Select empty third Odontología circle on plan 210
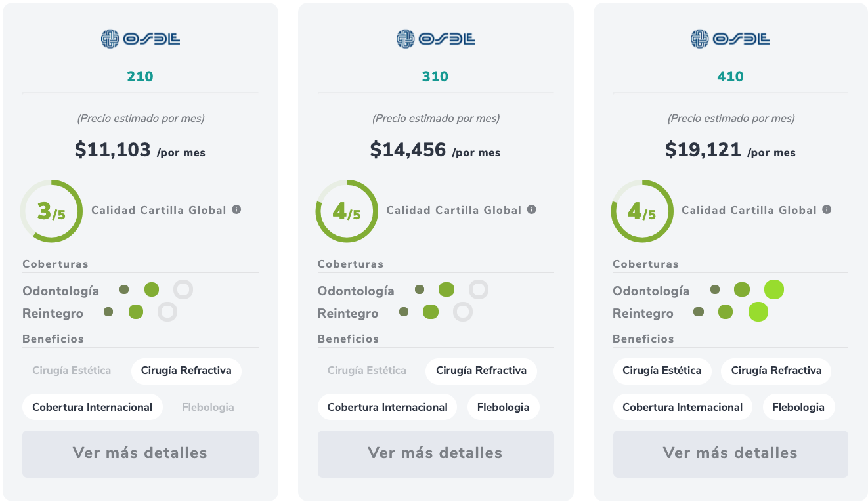This screenshot has height=504, width=868. click(x=183, y=289)
